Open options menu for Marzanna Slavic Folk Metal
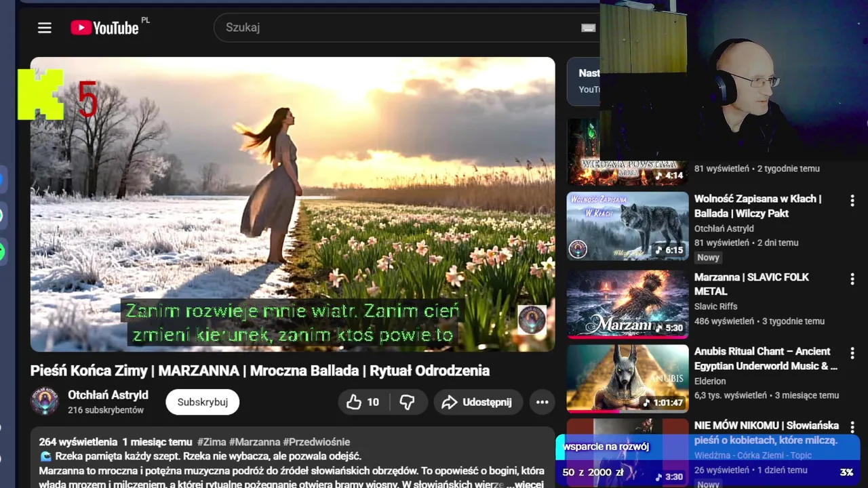The width and height of the screenshot is (868, 488). pos(852,279)
